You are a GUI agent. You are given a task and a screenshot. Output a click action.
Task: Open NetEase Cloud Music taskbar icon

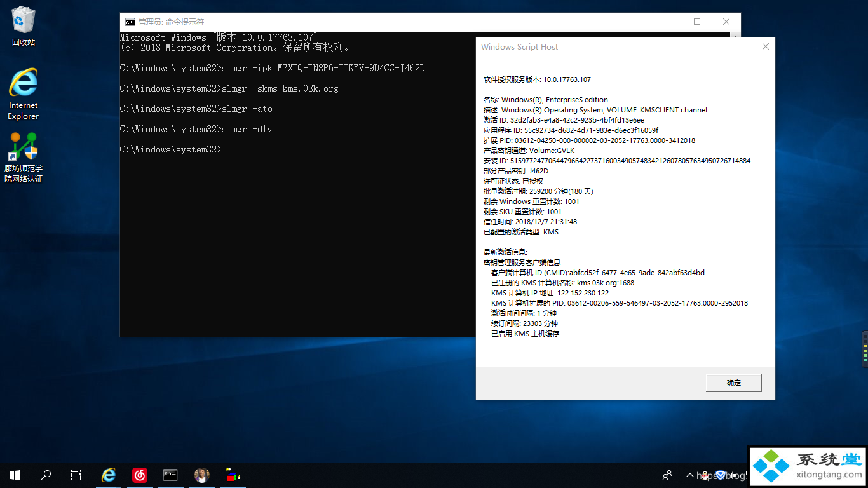pos(140,475)
